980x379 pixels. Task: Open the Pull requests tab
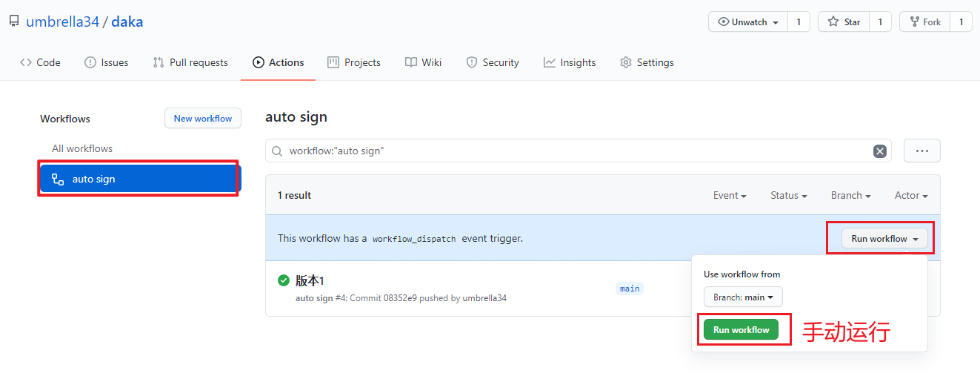tap(190, 62)
